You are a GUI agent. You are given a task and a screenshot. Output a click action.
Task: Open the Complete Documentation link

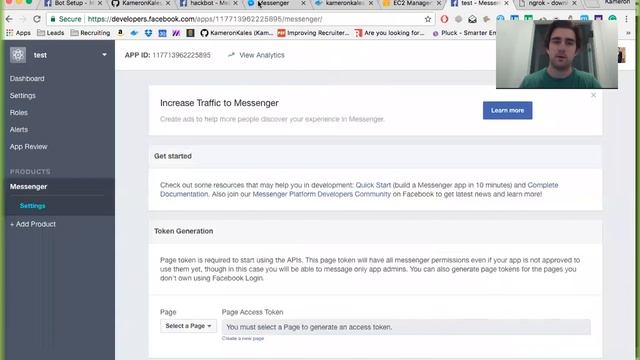point(543,185)
